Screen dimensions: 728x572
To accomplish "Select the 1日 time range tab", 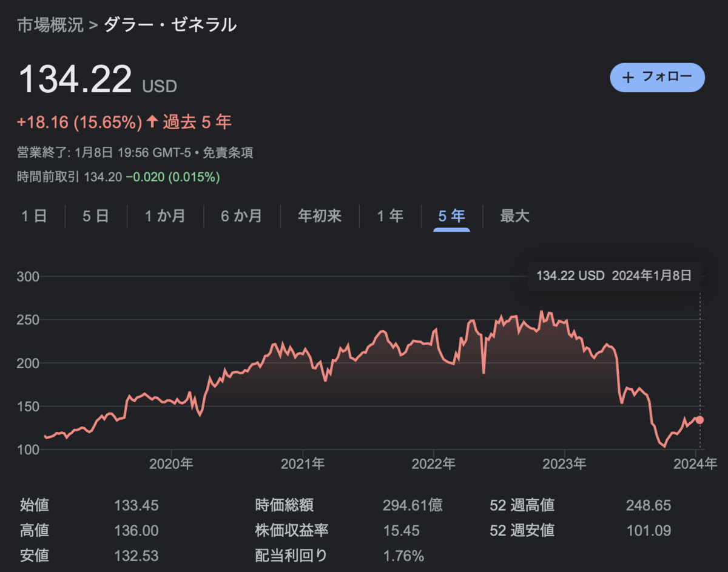I will pyautogui.click(x=34, y=216).
